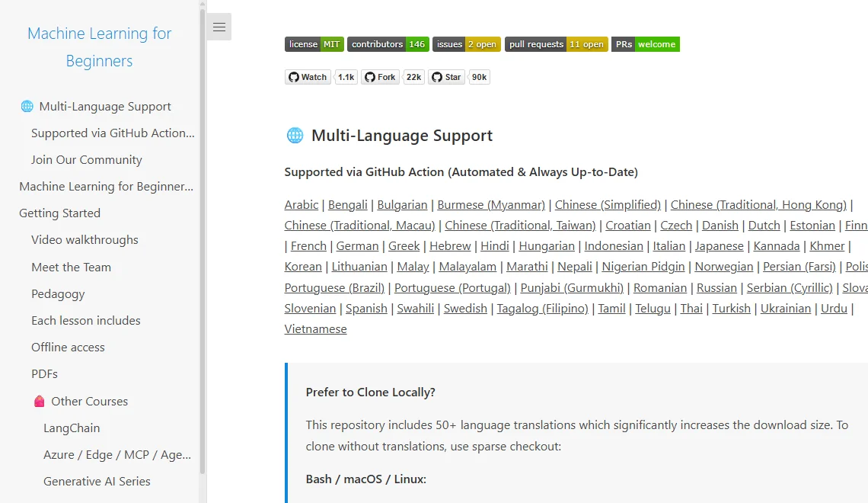
Task: Open Generative AI Series in sidebar
Action: pos(97,482)
